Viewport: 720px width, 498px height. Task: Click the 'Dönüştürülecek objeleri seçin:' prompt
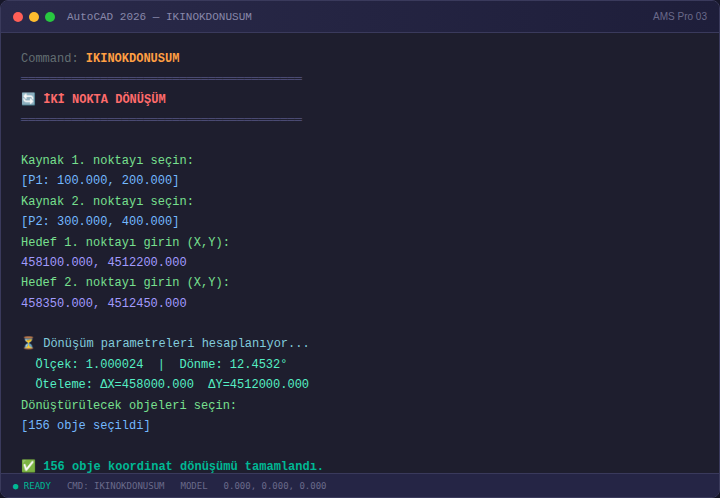tap(129, 405)
